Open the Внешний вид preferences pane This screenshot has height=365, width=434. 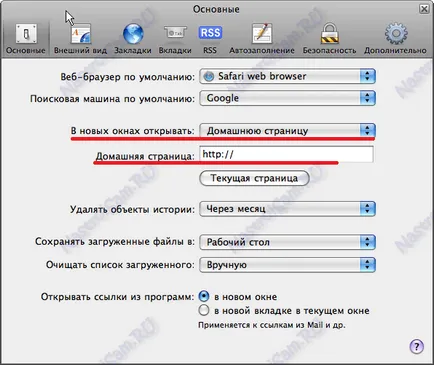coord(80,39)
